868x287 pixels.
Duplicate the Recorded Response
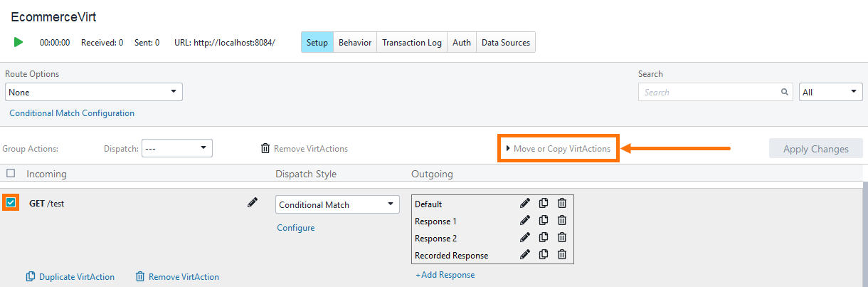544,254
